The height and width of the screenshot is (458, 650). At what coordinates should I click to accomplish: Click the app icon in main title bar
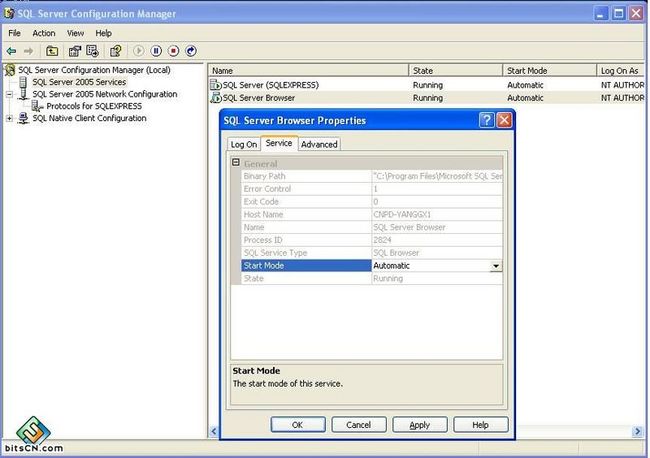pyautogui.click(x=9, y=14)
